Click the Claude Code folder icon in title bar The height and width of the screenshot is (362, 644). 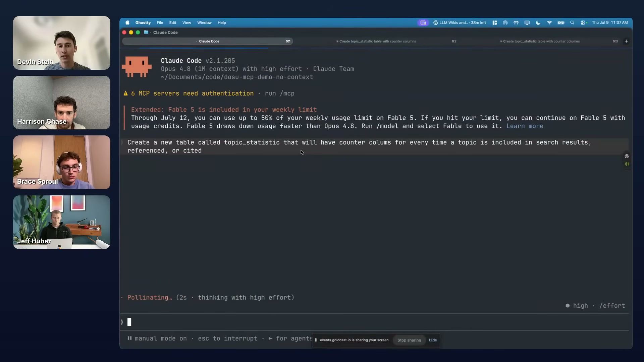click(146, 32)
